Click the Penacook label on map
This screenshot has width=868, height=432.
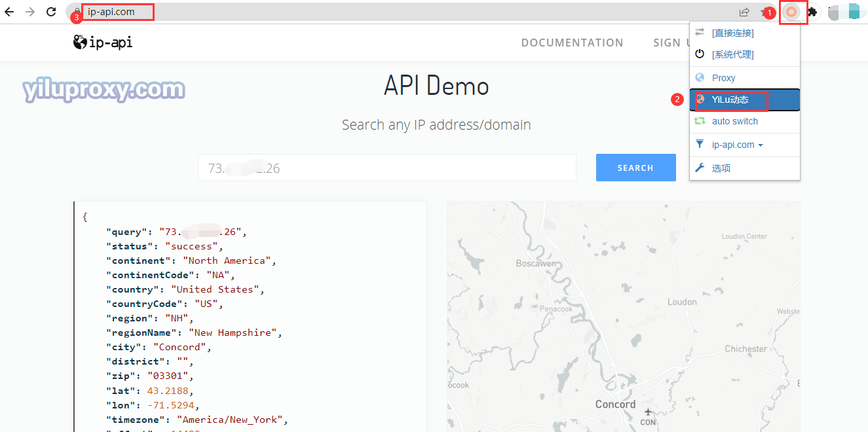click(x=556, y=308)
